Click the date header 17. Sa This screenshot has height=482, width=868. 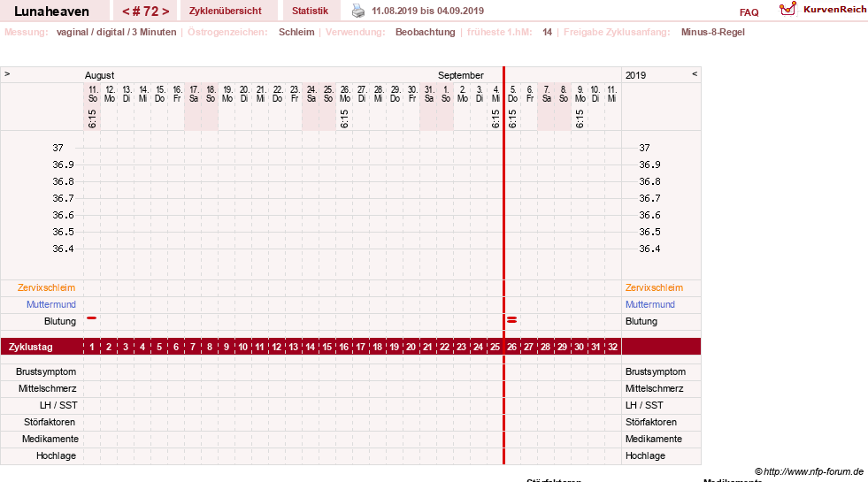194,94
